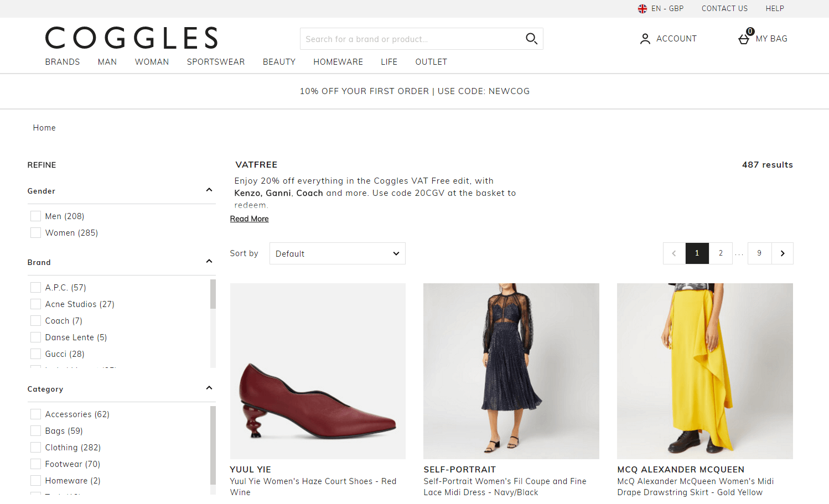Open the EN - GBP locale selector
The height and width of the screenshot is (504, 829).
coord(667,9)
